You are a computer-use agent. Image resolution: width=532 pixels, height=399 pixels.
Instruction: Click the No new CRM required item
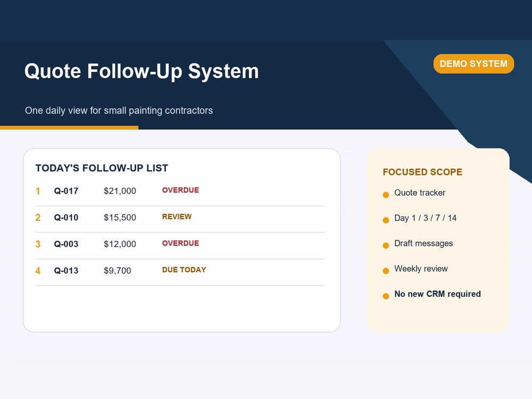click(437, 294)
